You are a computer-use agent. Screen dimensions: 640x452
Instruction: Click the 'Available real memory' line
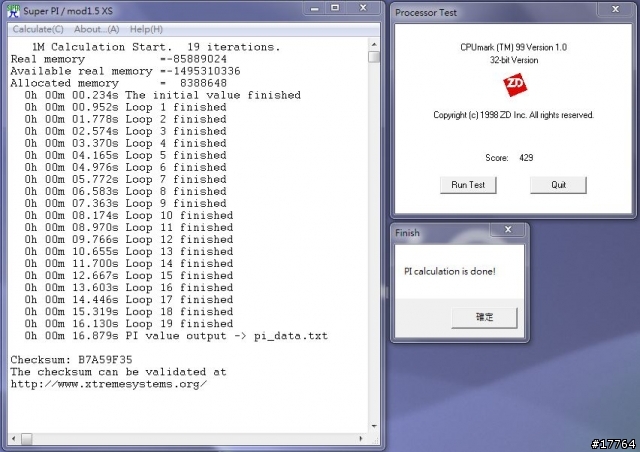tap(125, 71)
